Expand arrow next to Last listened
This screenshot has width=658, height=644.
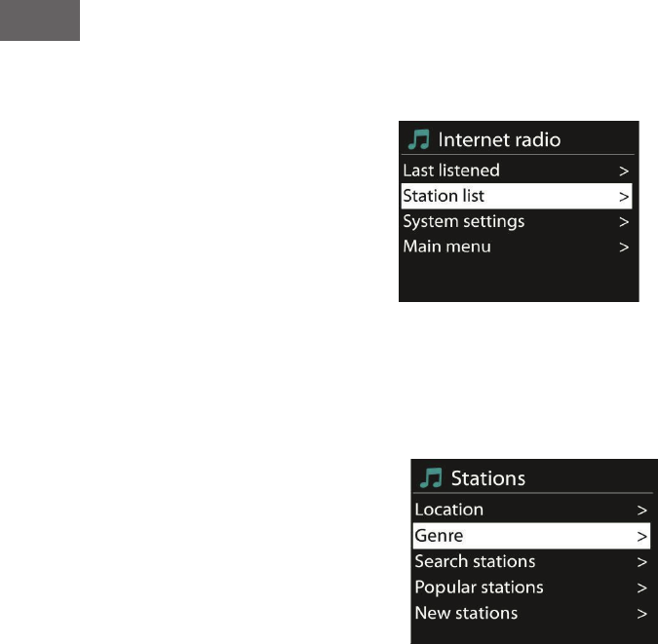[624, 170]
